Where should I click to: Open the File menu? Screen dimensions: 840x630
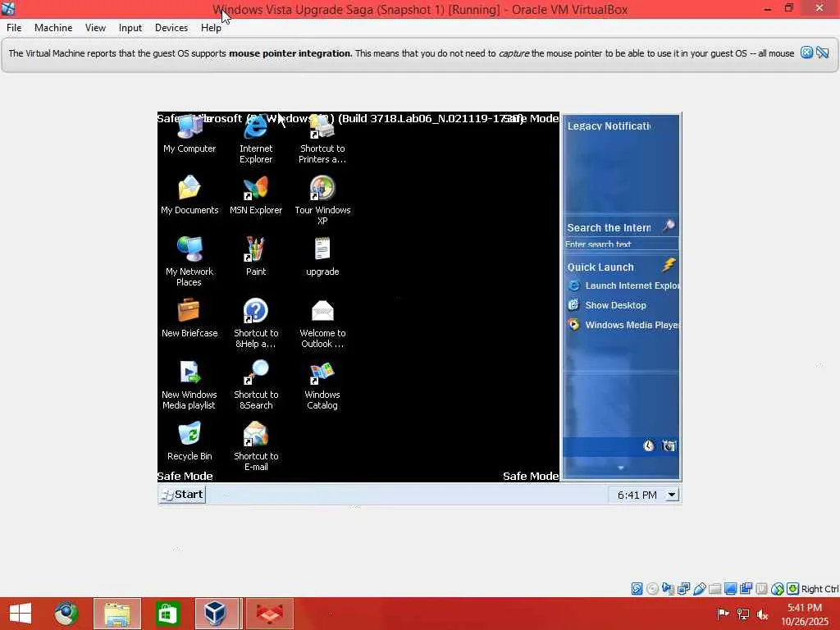point(14,28)
